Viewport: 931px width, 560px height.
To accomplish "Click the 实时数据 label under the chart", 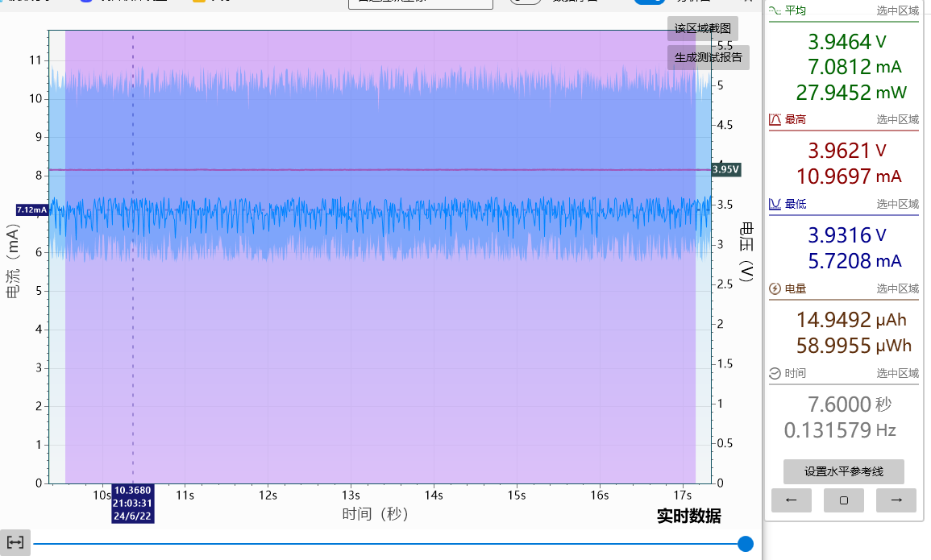I will (x=688, y=516).
